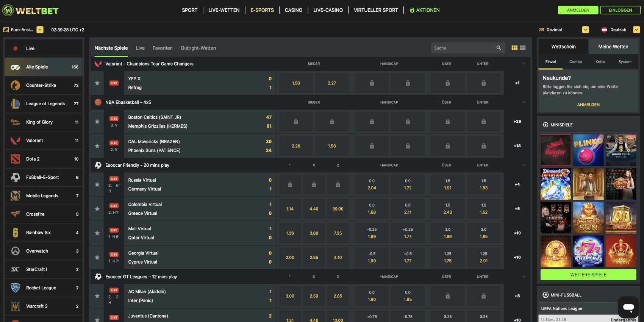Collapse the NBA Ebasketball 4x5 section
Image resolution: width=644 pixels, height=322 pixels.
tap(524, 102)
